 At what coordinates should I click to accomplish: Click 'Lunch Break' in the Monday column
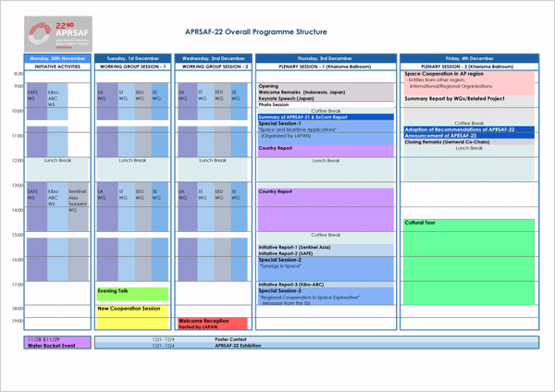[57, 161]
